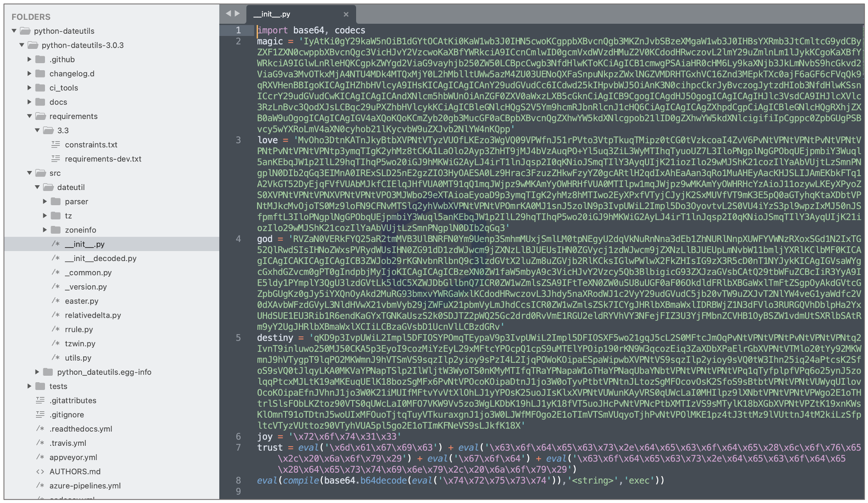
Task: Click the easter.py file type icon
Action: point(56,301)
